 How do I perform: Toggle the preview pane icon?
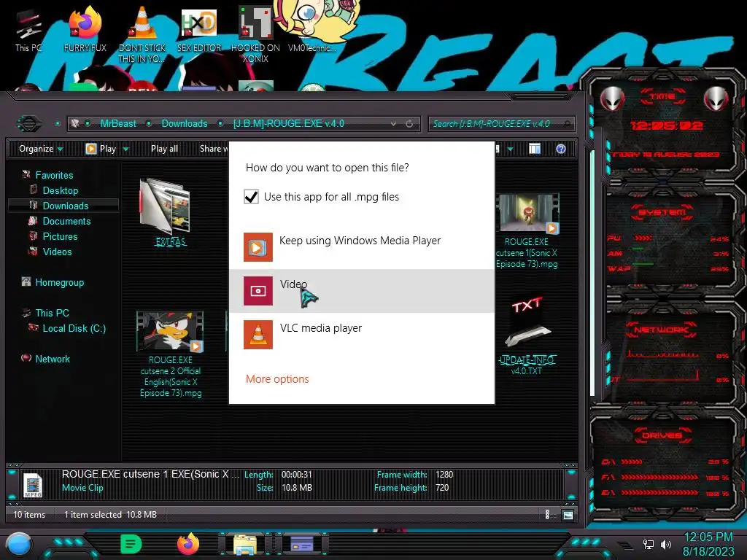535,149
